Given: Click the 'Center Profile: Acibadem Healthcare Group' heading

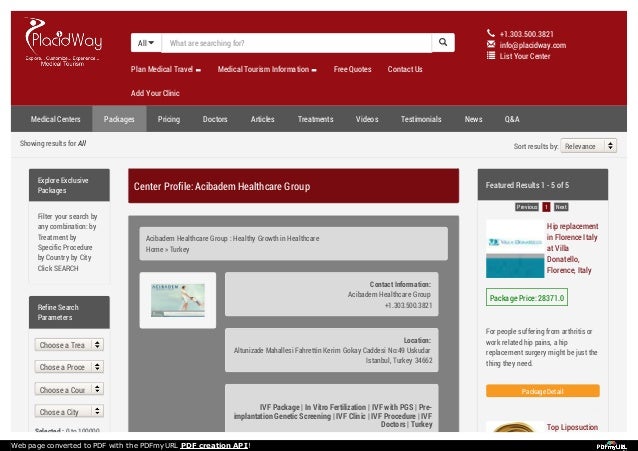Looking at the screenshot, I should tap(222, 186).
